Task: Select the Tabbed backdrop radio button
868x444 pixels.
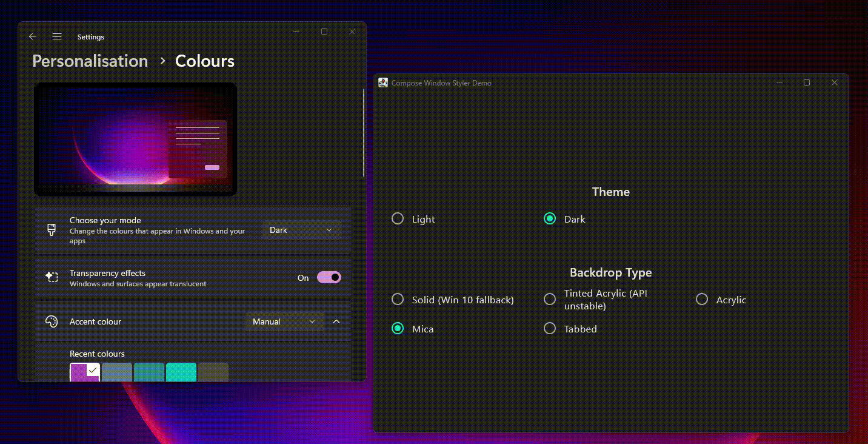Action: coord(550,328)
